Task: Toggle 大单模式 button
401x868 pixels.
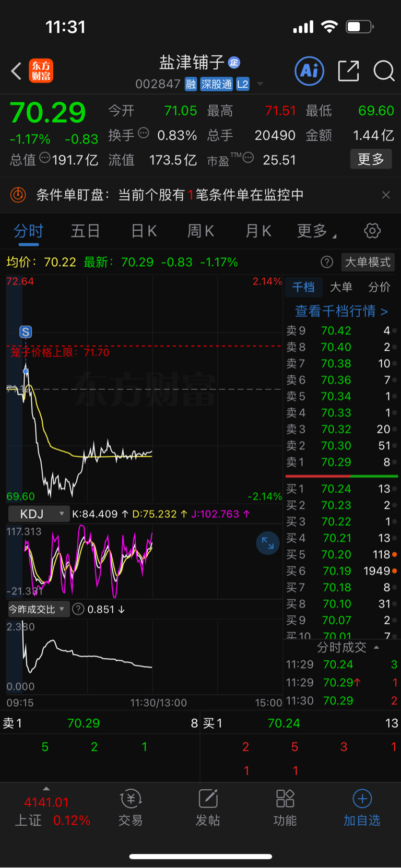Action: coord(368,262)
